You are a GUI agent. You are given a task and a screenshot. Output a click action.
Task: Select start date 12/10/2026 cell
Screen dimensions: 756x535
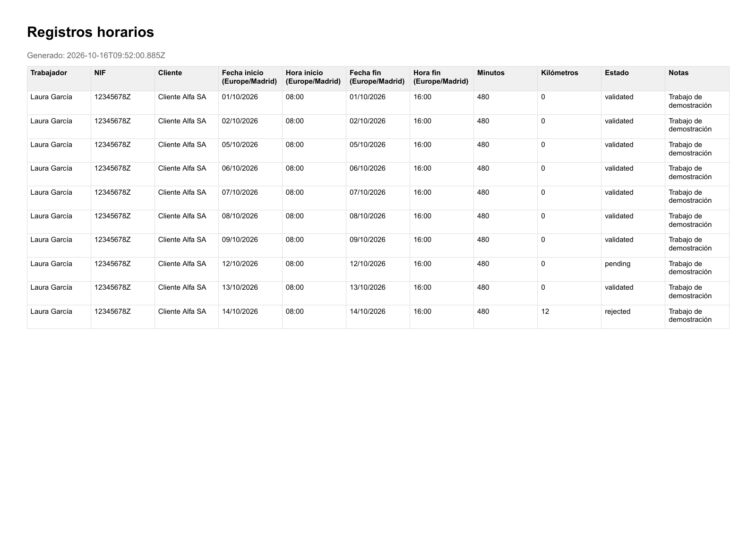point(250,269)
